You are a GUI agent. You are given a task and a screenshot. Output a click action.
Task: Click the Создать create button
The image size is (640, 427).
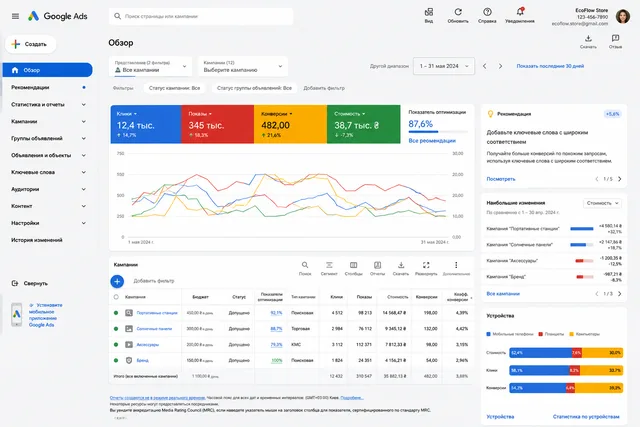tap(31, 44)
